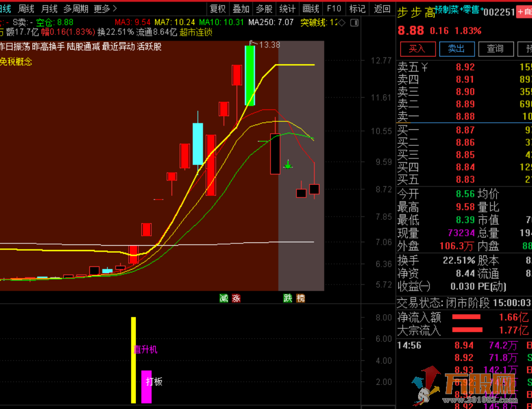Click the 叠加 overlay button
This screenshot has width=532, height=409.
click(x=241, y=9)
